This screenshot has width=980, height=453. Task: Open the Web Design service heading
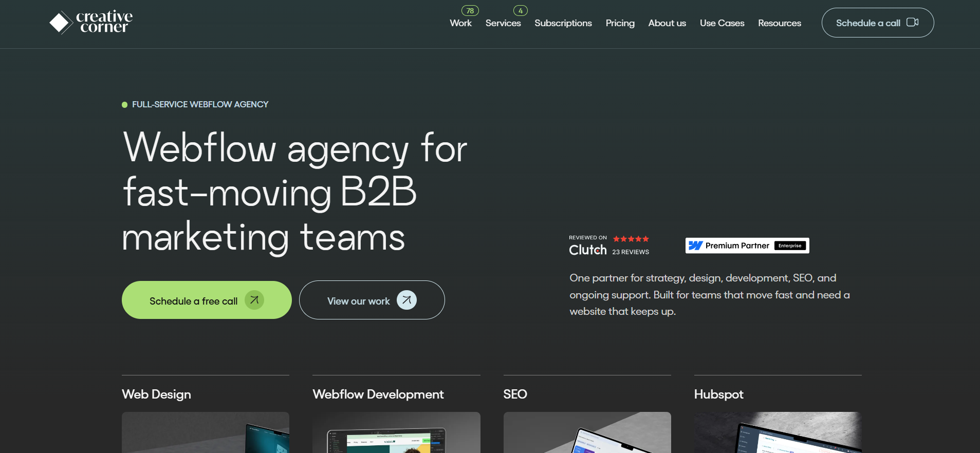point(156,394)
